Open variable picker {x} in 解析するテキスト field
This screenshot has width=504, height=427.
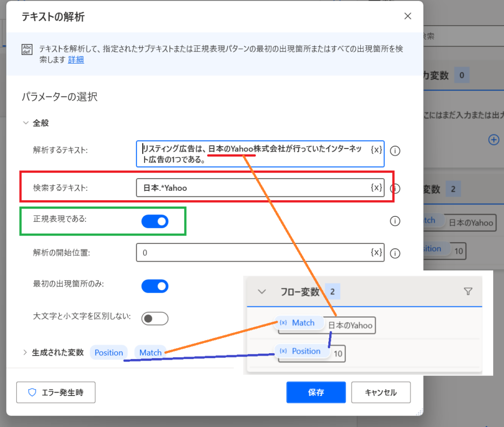(x=376, y=150)
